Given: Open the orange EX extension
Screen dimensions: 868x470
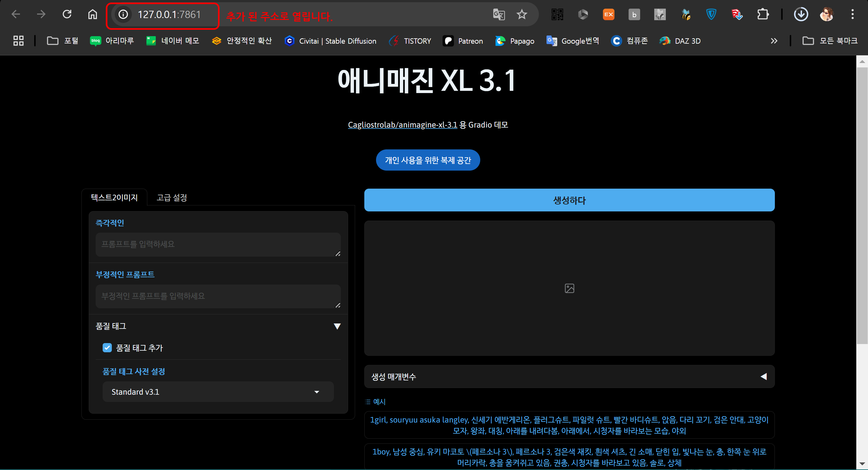Looking at the screenshot, I should tap(609, 15).
